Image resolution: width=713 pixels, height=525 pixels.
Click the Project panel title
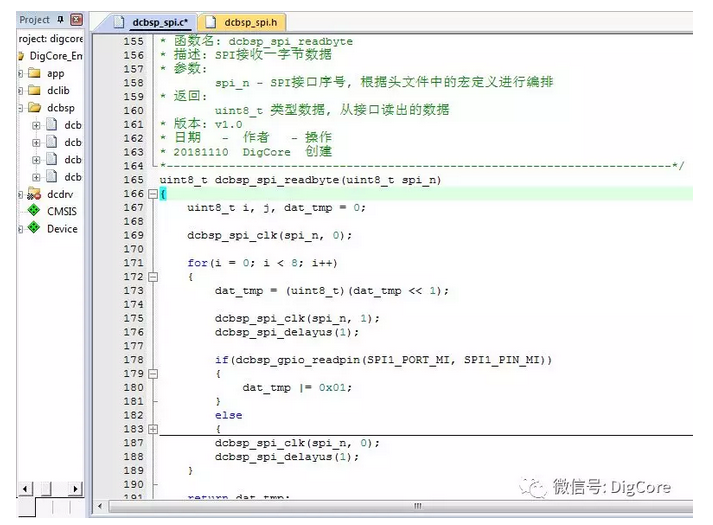(35, 20)
